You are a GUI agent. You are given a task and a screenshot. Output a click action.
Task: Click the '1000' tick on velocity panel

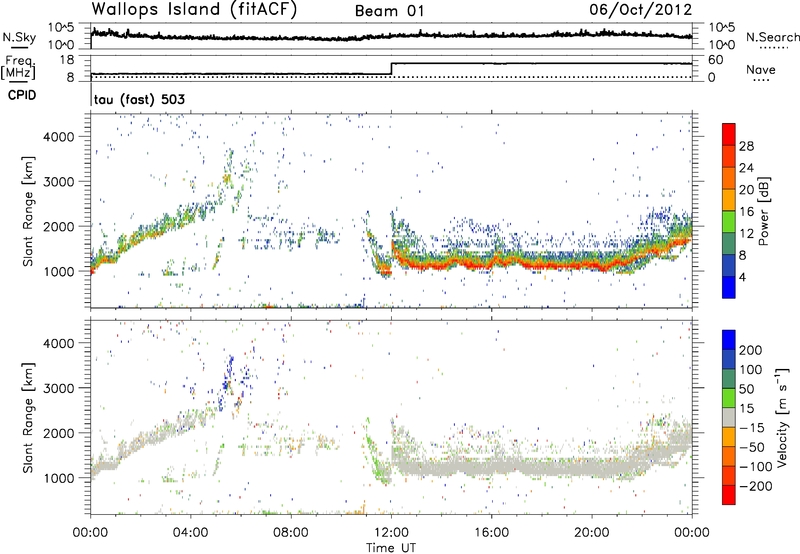point(59,478)
